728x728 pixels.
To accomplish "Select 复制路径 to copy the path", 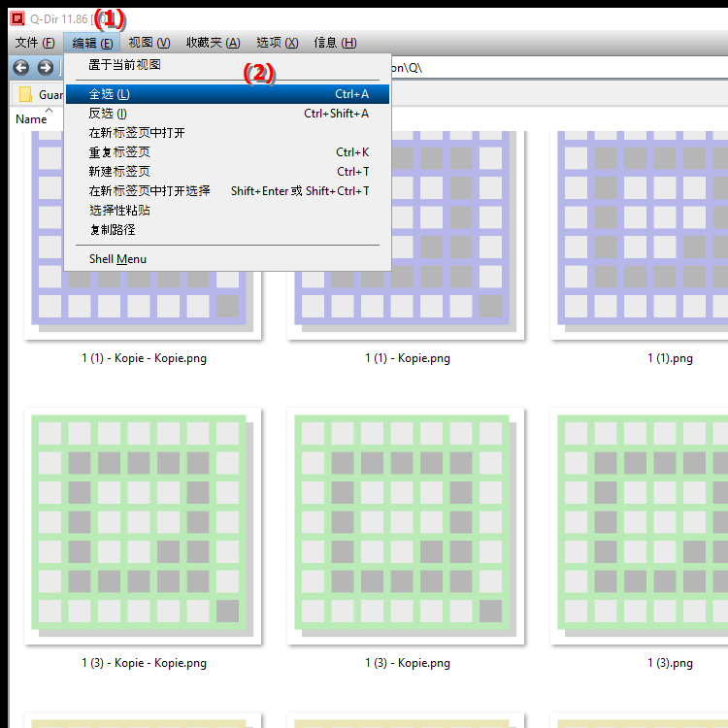I will (112, 230).
